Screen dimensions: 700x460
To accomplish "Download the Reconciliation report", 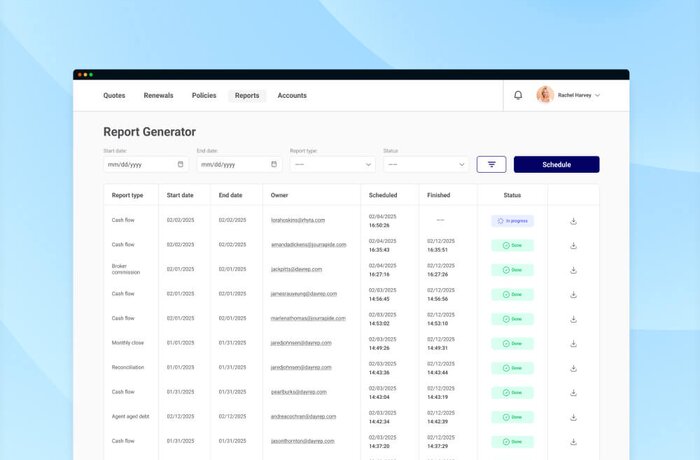I will pos(573,367).
